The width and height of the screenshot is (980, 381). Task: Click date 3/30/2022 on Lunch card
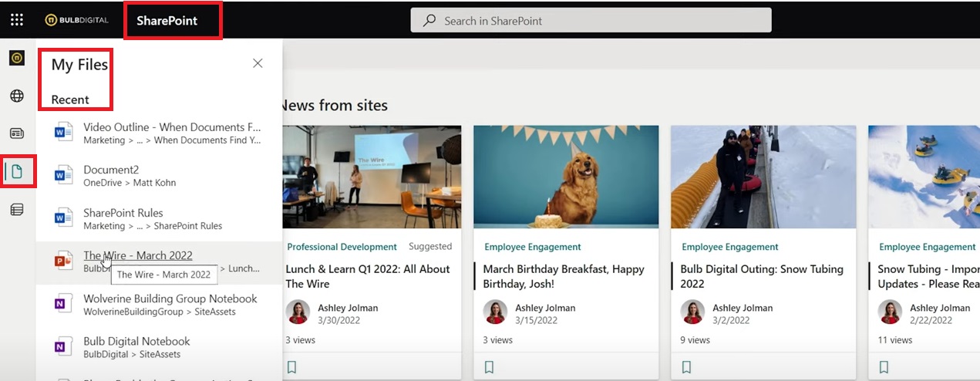pos(338,320)
